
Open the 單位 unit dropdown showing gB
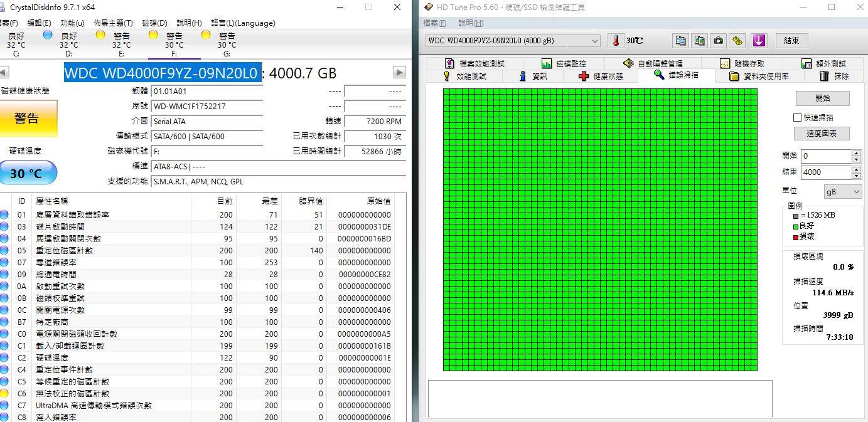pyautogui.click(x=843, y=191)
